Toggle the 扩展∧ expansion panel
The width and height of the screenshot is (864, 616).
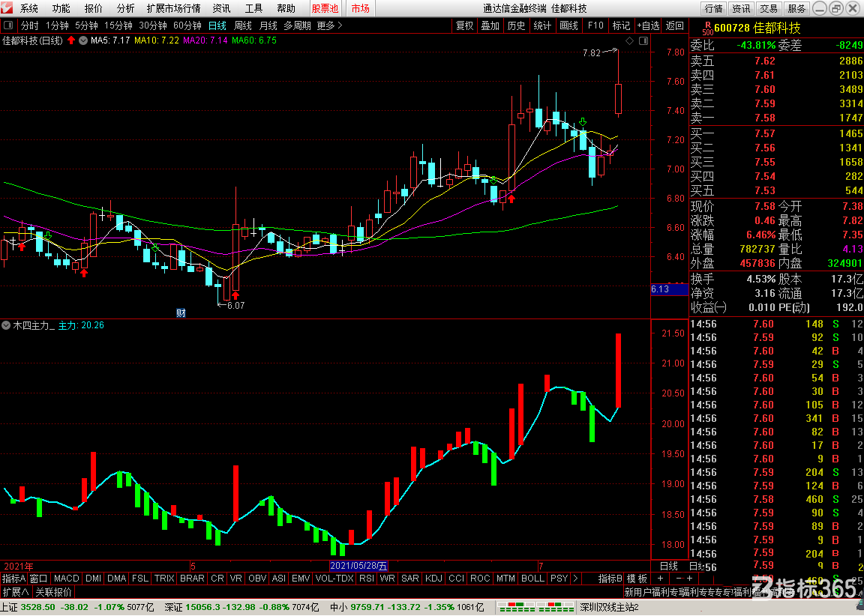coord(16,592)
